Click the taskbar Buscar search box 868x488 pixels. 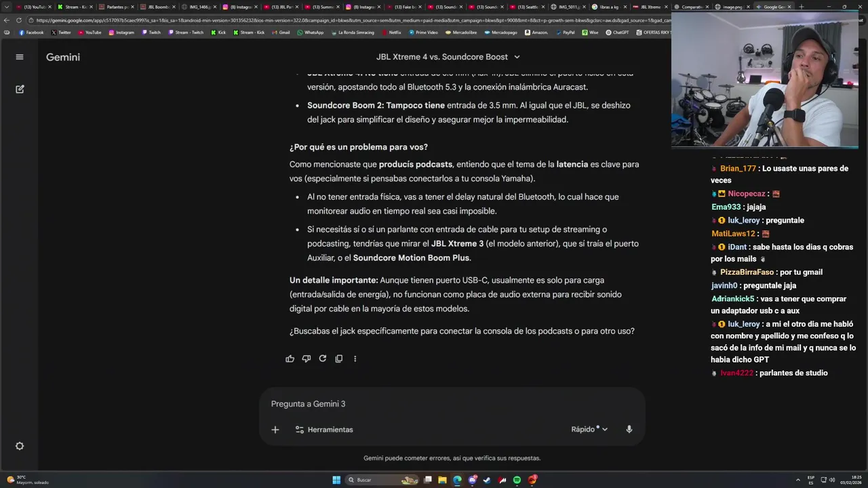[383, 480]
